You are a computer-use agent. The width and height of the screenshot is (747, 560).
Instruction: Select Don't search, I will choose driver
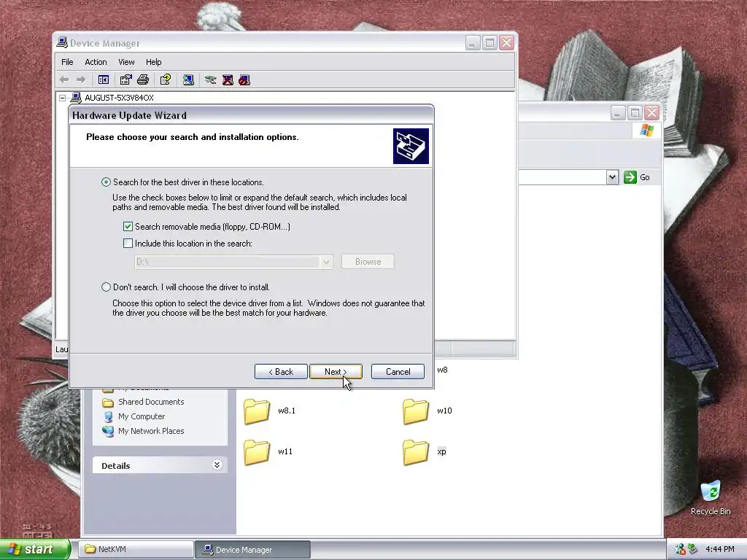click(x=106, y=287)
